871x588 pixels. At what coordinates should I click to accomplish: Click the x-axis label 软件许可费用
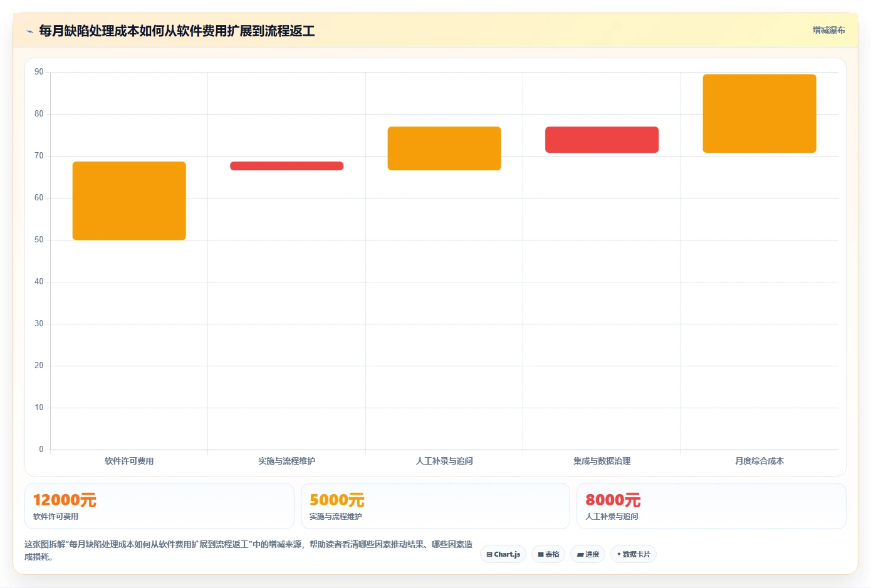click(x=129, y=461)
